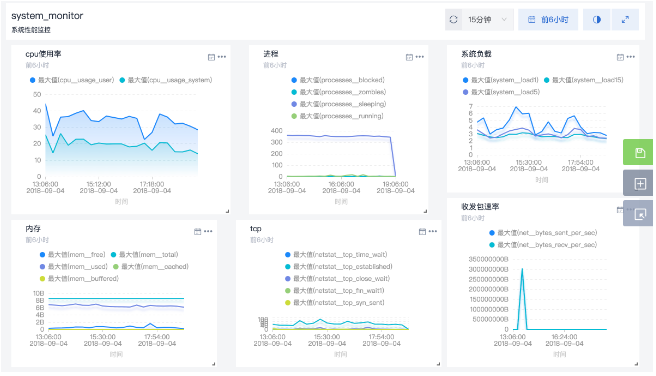The image size is (656, 376).
Task: Open the tcp panel three-dots menu
Action: [x=433, y=231]
